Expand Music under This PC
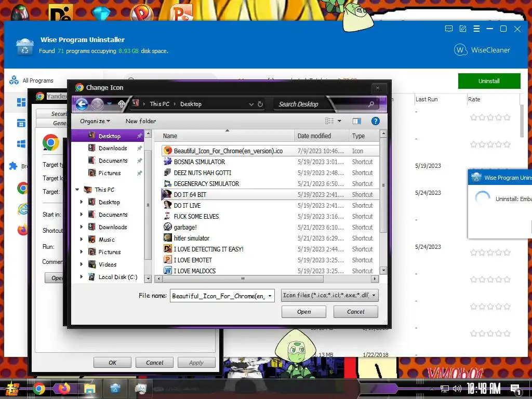Screen dimensions: 532x399 [x=82, y=240]
